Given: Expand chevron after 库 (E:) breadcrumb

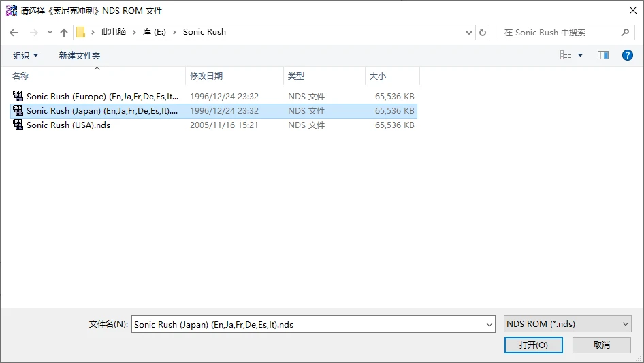Looking at the screenshot, I should click(174, 32).
